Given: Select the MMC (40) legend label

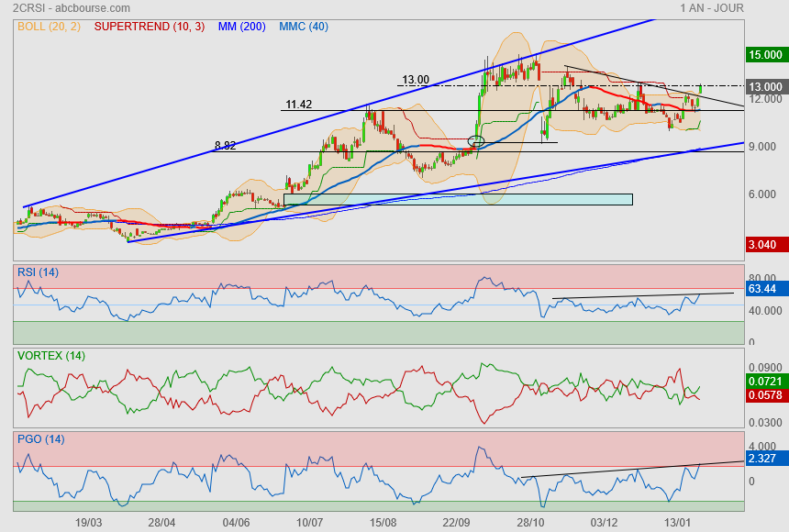Looking at the screenshot, I should [x=304, y=27].
